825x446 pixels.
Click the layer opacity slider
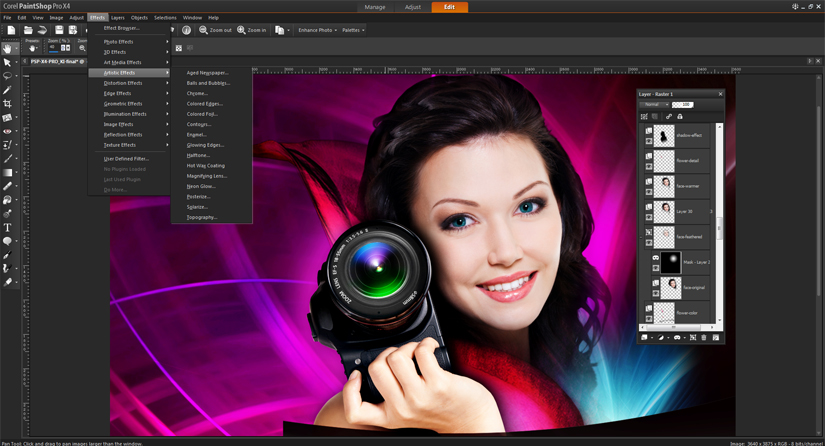point(683,104)
